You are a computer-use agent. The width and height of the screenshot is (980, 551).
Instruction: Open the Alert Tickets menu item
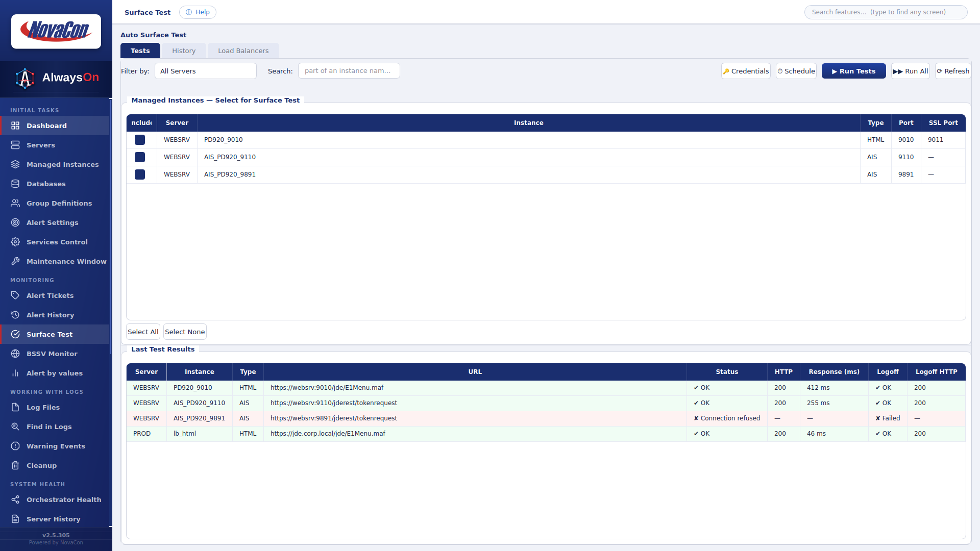(x=55, y=295)
